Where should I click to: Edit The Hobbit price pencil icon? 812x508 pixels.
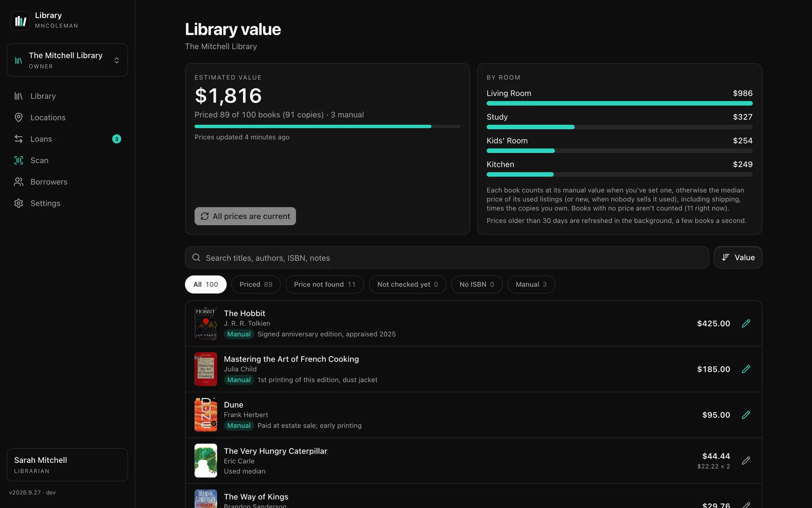[x=746, y=323]
